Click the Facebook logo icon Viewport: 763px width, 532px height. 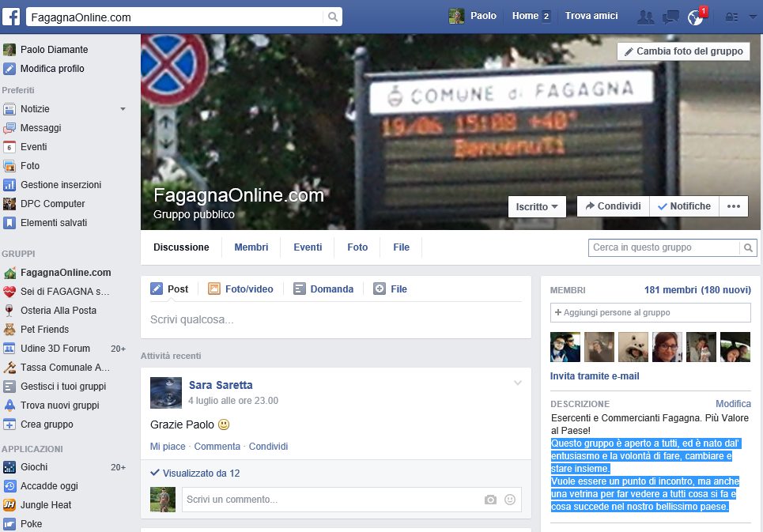click(x=11, y=17)
